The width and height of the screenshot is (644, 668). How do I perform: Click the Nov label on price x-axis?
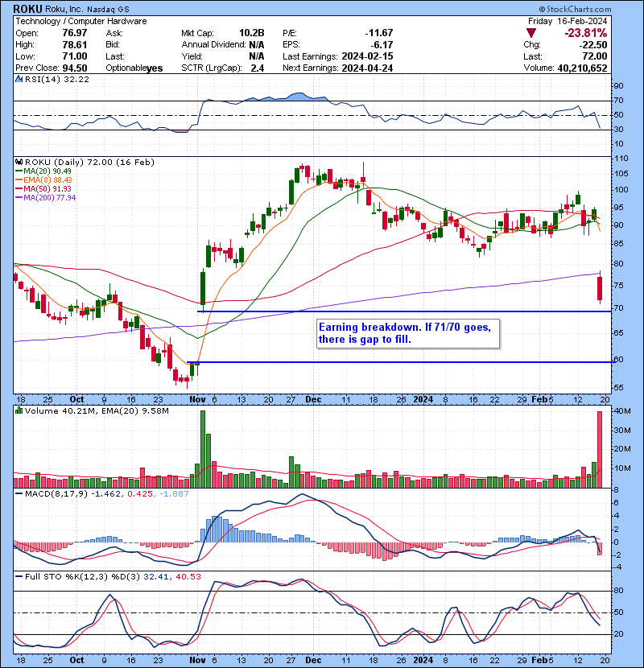[197, 400]
